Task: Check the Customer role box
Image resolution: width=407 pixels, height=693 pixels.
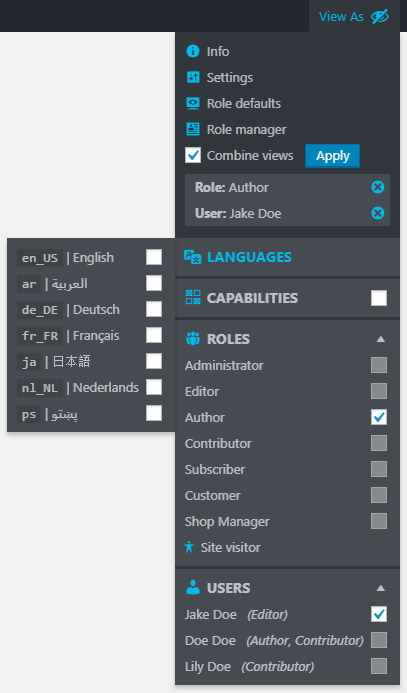Action: (x=379, y=495)
